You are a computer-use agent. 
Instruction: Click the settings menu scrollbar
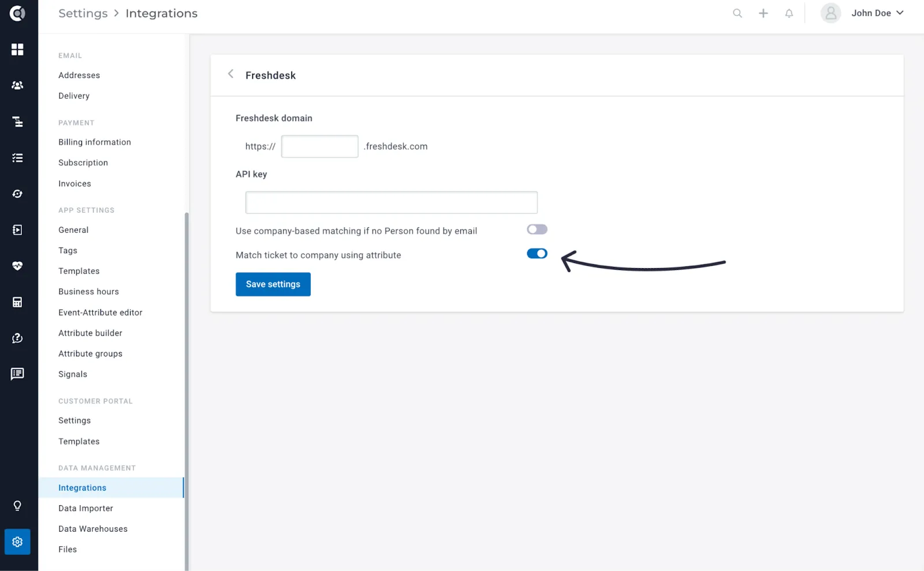[187, 391]
